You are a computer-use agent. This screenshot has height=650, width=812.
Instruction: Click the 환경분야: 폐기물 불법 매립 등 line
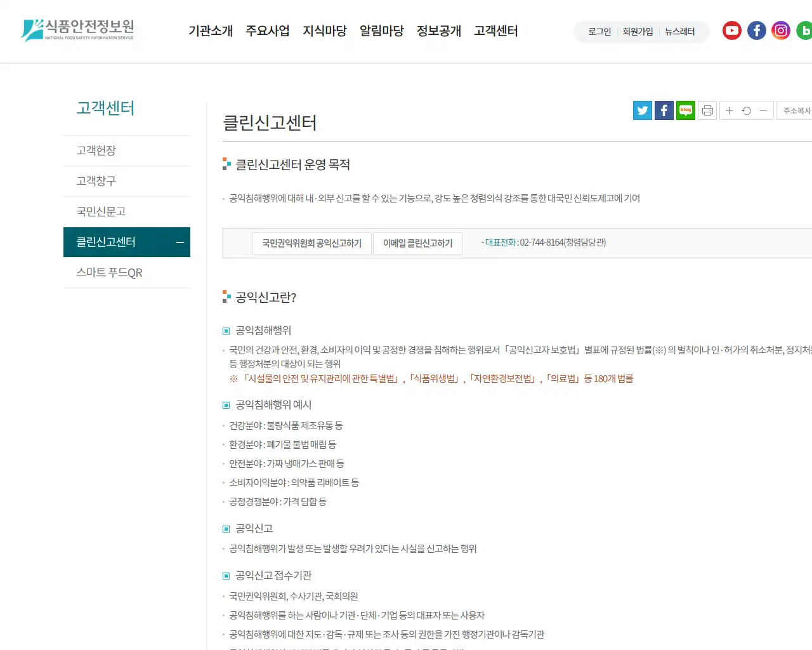[x=282, y=444]
